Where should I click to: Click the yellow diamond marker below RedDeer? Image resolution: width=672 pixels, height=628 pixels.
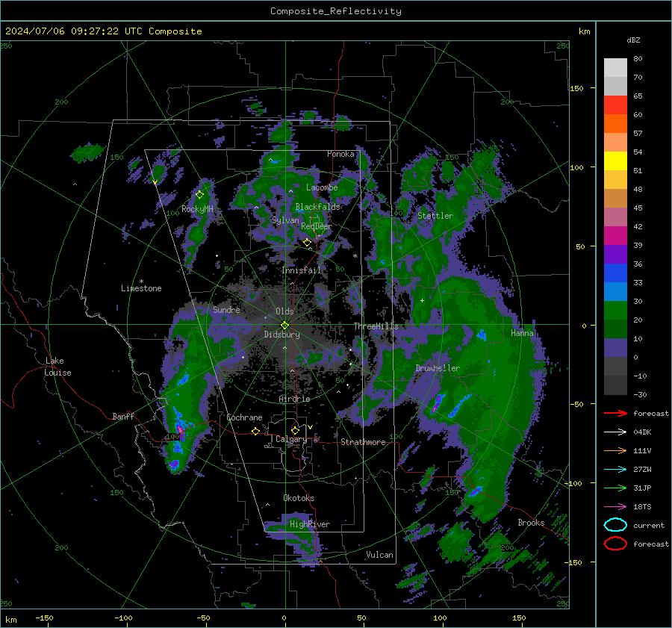point(307,243)
